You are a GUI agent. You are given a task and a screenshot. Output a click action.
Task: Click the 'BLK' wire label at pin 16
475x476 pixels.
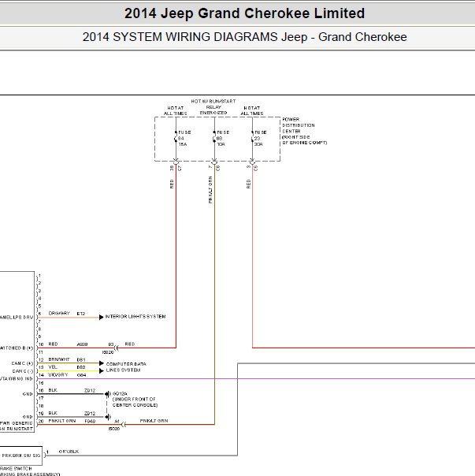click(x=53, y=390)
